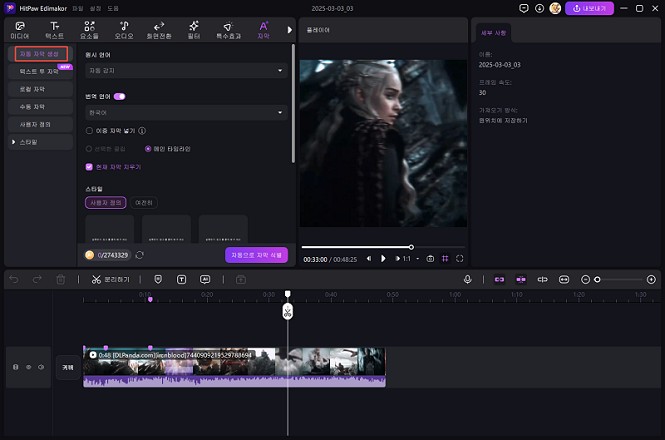Take a snapshot with the camera icon
The image size is (665, 440).
(430, 258)
